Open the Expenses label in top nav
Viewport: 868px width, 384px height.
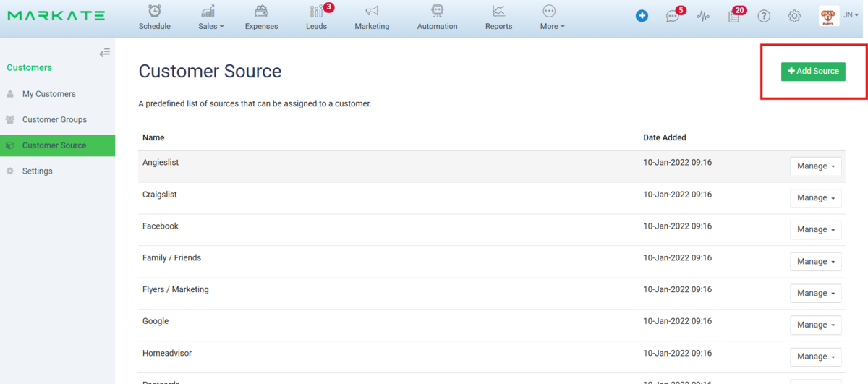pos(262,26)
